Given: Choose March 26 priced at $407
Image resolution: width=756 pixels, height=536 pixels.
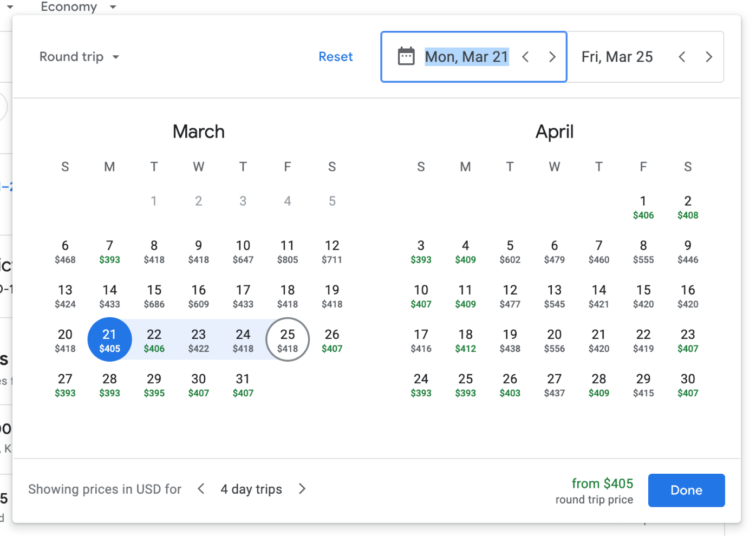Looking at the screenshot, I should coord(332,341).
